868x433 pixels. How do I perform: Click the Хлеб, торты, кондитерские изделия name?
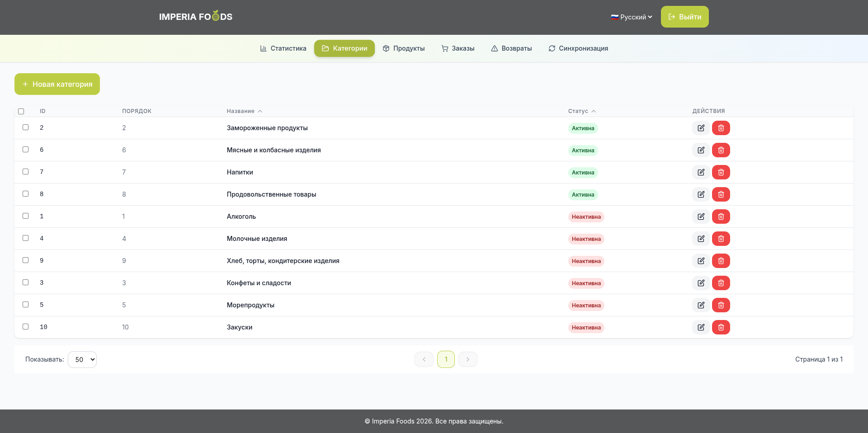point(283,261)
